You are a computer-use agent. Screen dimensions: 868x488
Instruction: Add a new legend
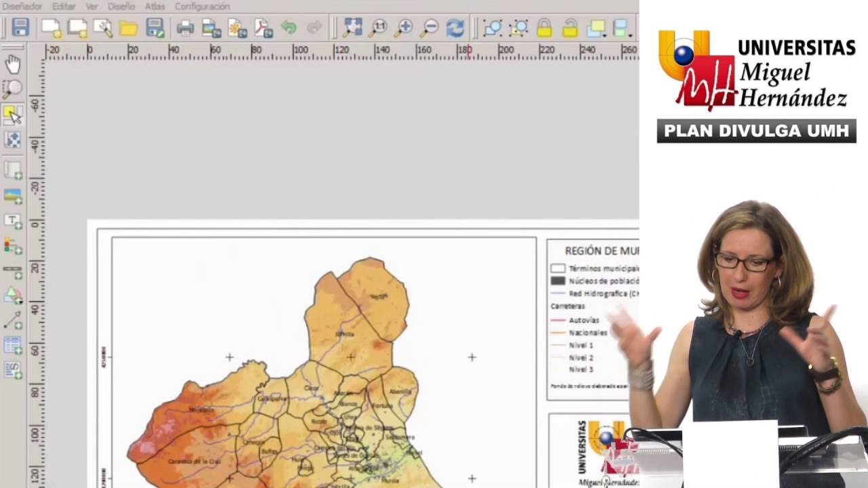point(13,246)
